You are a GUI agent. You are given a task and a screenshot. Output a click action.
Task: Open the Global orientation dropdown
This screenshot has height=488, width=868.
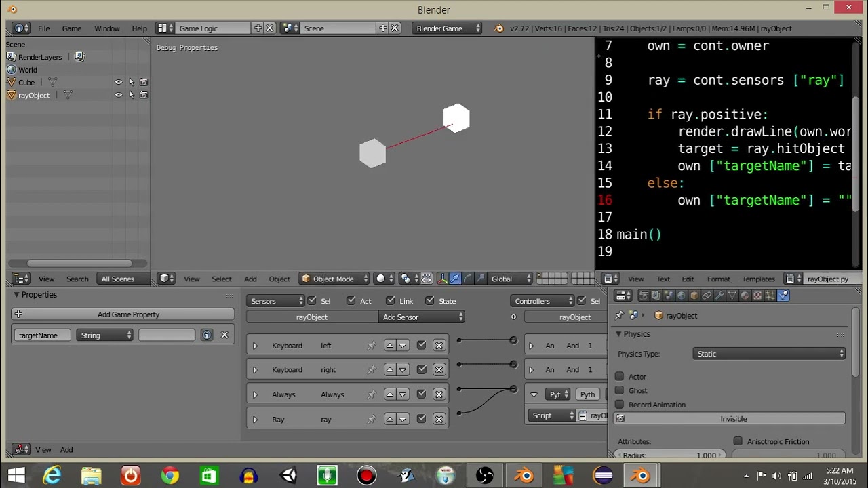pos(511,279)
